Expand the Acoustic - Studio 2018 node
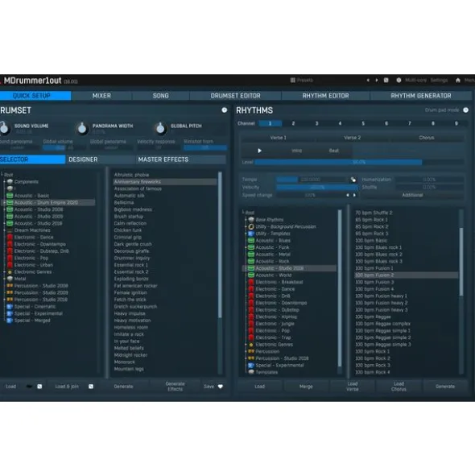 [4, 223]
